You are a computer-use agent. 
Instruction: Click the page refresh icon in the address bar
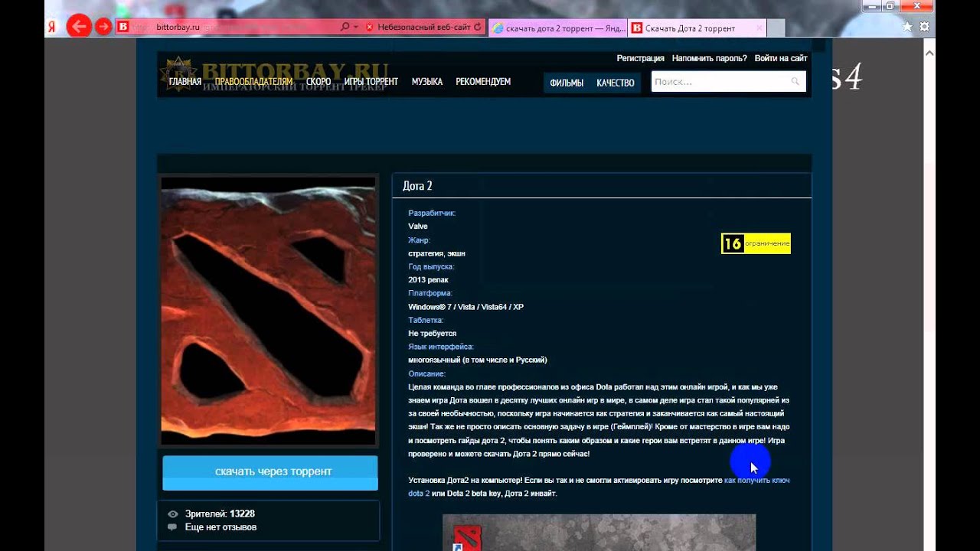[478, 27]
